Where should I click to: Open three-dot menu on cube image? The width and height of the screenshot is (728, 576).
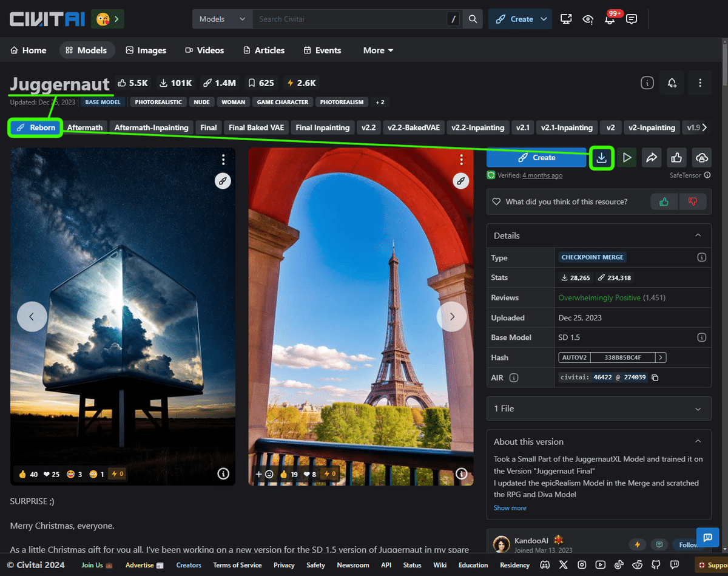coord(223,160)
